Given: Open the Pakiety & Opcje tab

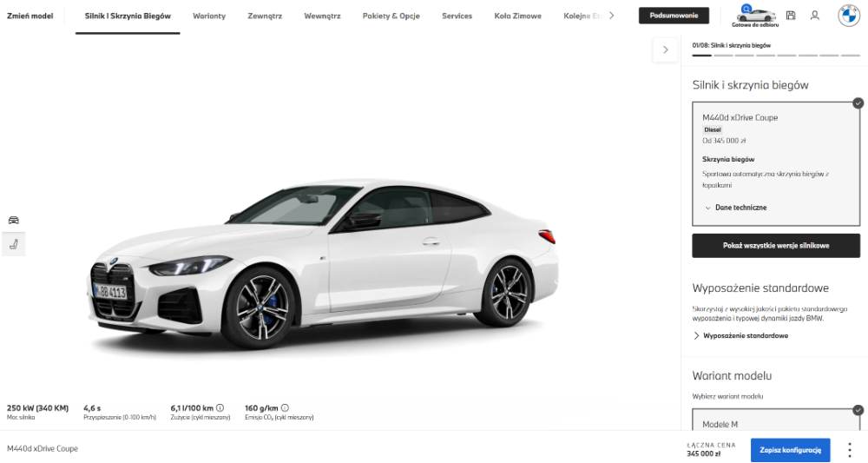Looking at the screenshot, I should pos(391,16).
